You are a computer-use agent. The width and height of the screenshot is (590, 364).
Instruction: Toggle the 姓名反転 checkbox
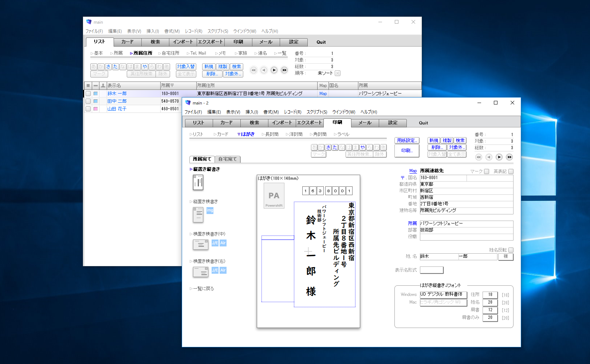pyautogui.click(x=511, y=250)
